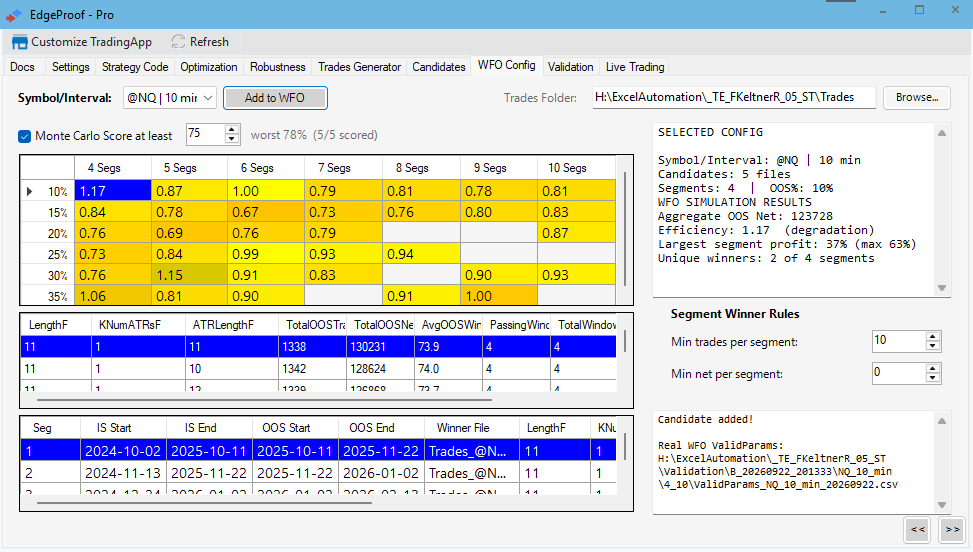
Task: Click the EdgeProof app logo icon
Action: (x=13, y=15)
